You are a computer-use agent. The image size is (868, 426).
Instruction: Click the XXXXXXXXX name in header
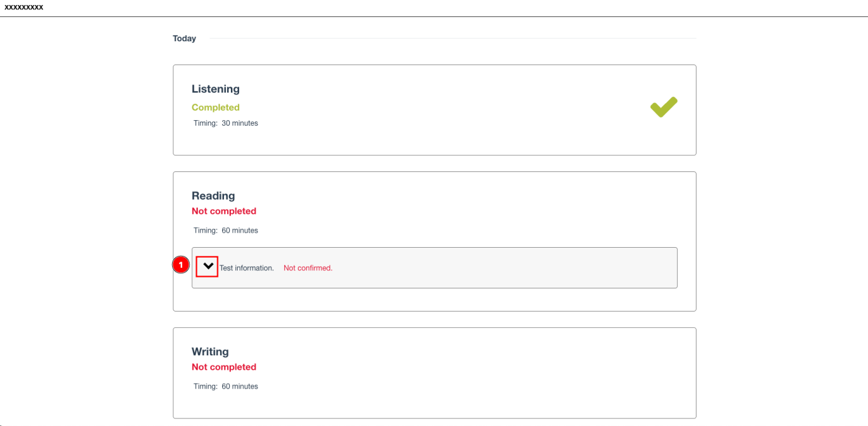click(24, 7)
